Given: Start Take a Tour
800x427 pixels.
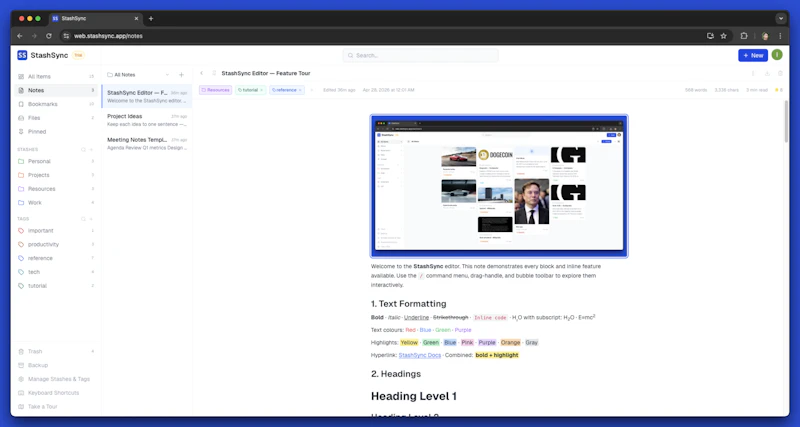Looking at the screenshot, I should [56, 407].
